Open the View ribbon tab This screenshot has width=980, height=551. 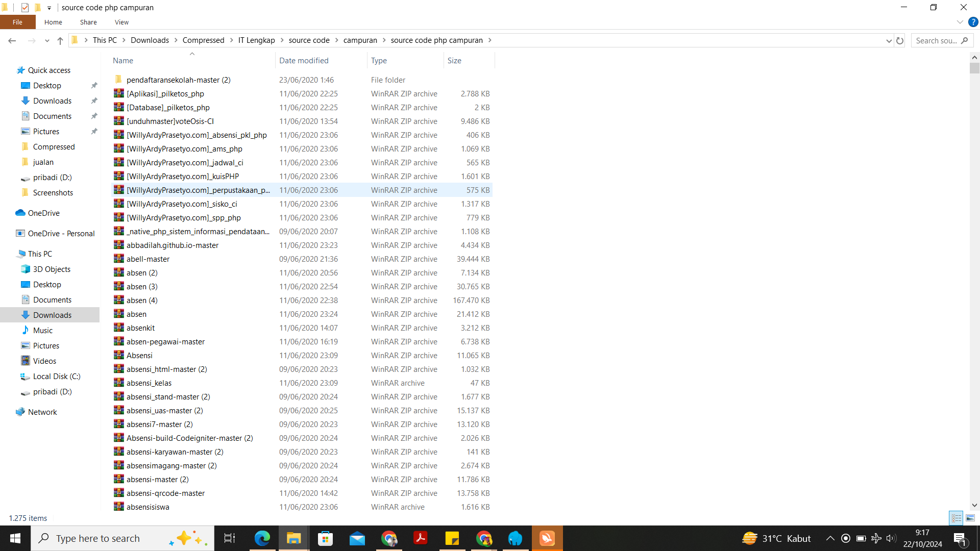(x=121, y=22)
